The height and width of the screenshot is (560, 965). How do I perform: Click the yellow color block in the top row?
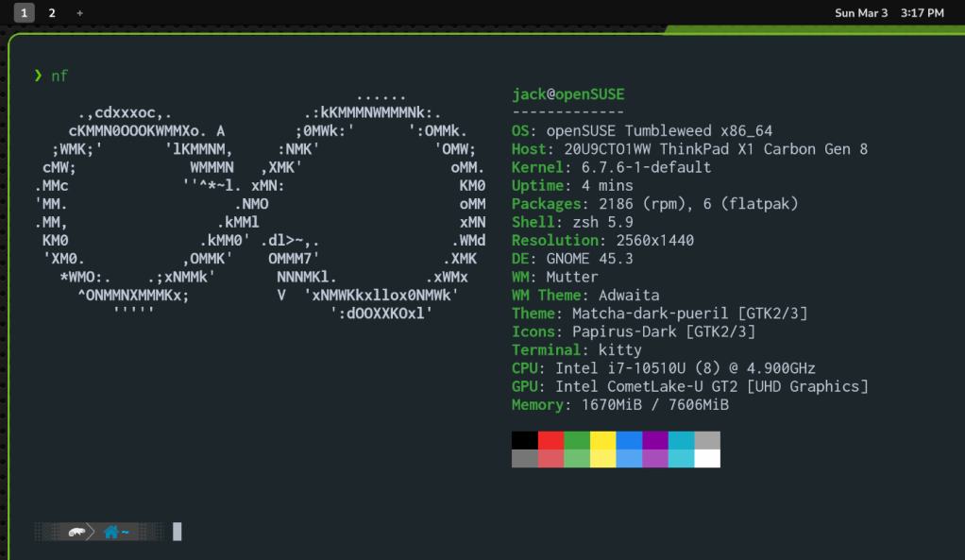tap(602, 440)
